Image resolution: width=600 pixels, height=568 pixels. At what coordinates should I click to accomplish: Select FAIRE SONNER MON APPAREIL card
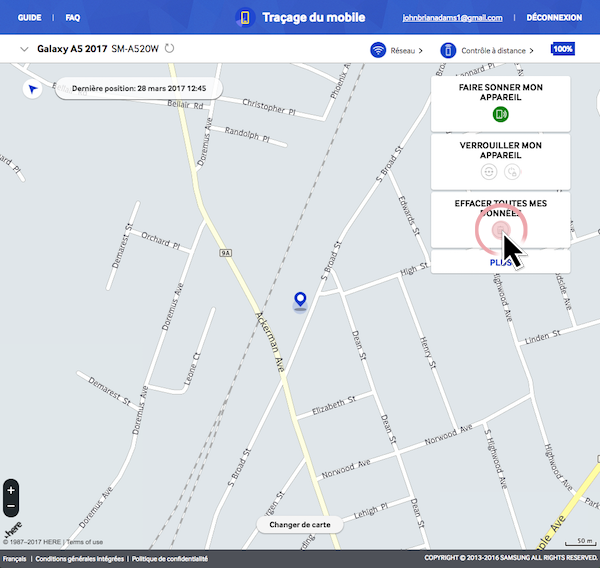click(x=501, y=104)
